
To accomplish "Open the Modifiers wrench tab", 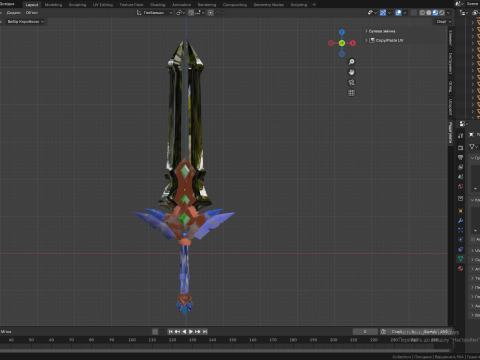I will (x=460, y=220).
